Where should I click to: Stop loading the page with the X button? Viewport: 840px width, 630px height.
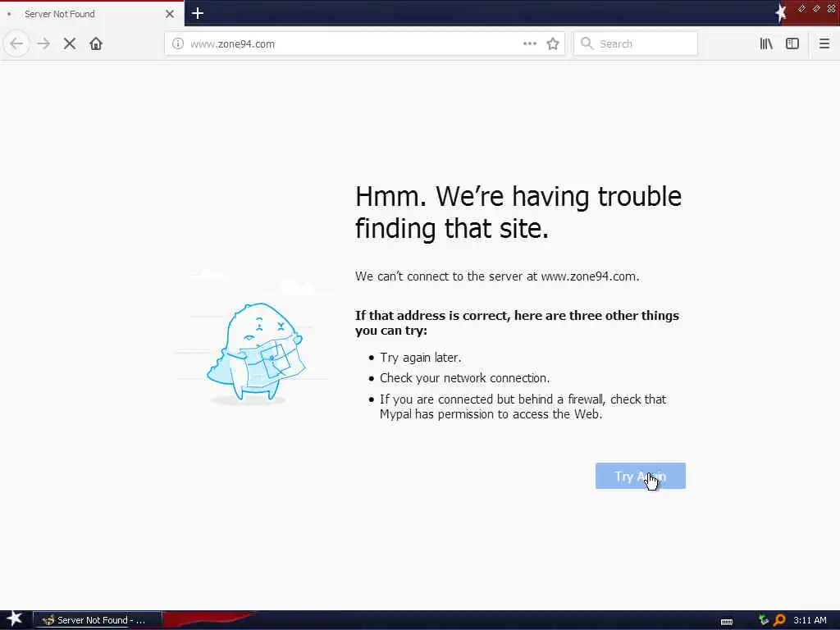[x=70, y=43]
